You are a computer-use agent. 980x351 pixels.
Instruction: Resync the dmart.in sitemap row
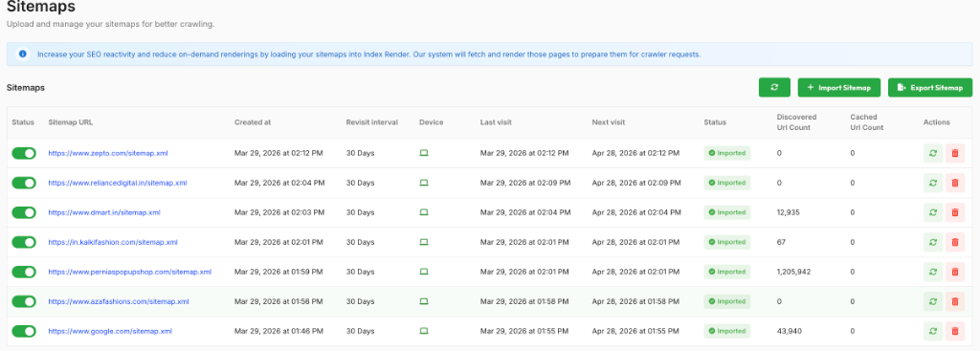coord(933,212)
